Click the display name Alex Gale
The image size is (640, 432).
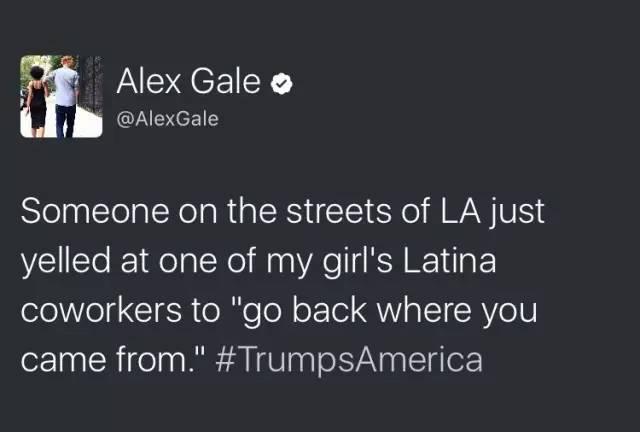point(189,81)
